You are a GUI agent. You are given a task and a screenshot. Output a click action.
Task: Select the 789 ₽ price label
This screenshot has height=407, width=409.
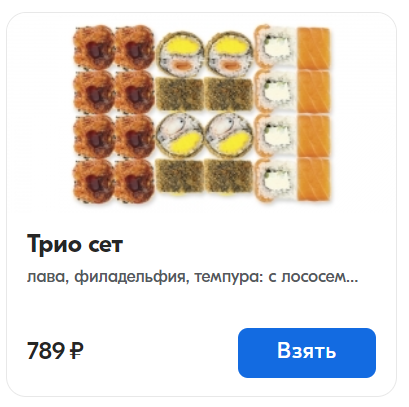(x=55, y=351)
